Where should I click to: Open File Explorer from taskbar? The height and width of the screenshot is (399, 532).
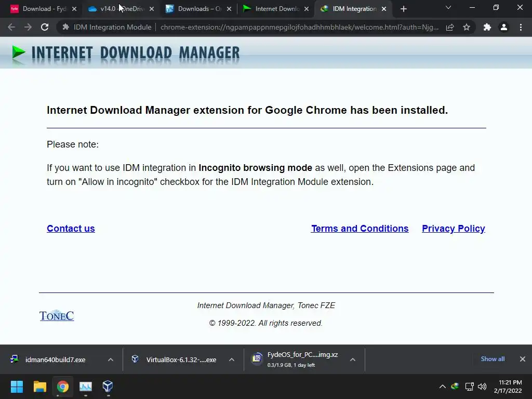pyautogui.click(x=39, y=387)
